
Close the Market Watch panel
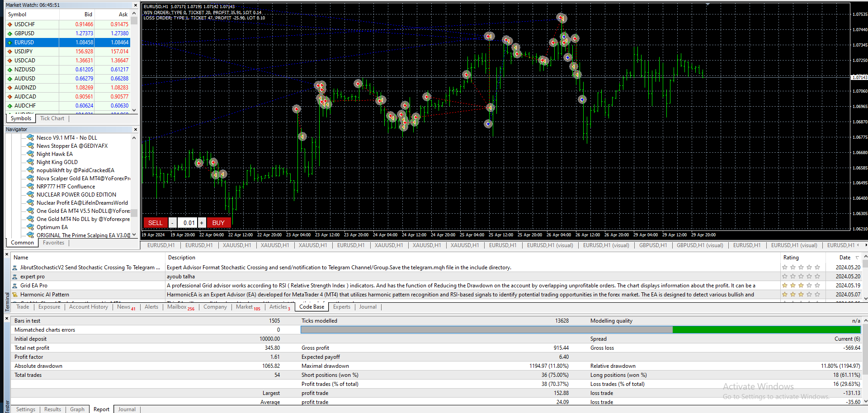click(x=135, y=5)
